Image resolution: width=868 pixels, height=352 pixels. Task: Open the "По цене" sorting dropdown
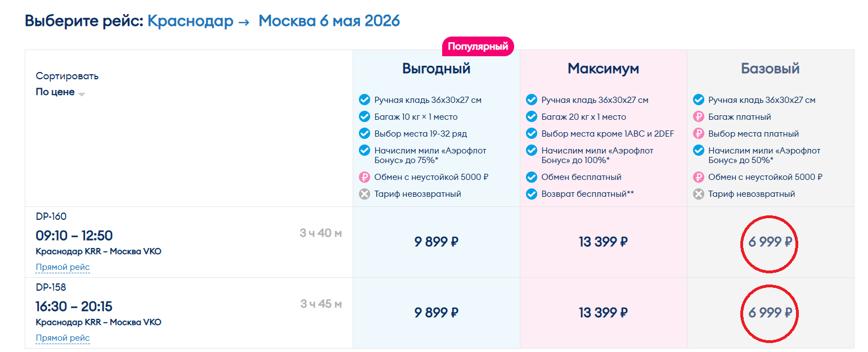coord(60,92)
